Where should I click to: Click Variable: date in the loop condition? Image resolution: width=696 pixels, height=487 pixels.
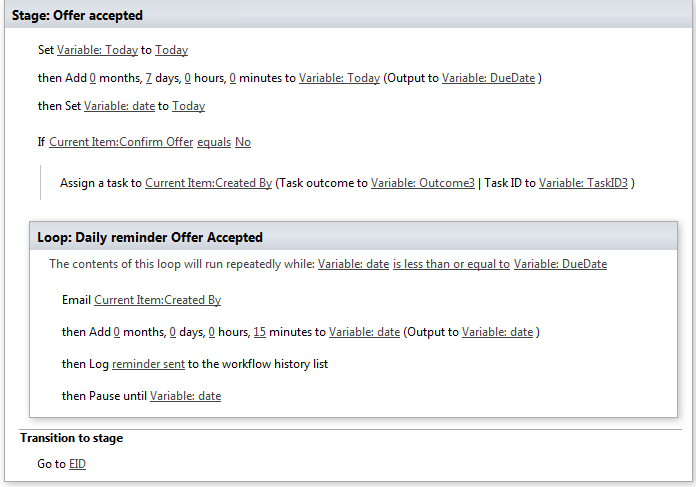point(353,264)
